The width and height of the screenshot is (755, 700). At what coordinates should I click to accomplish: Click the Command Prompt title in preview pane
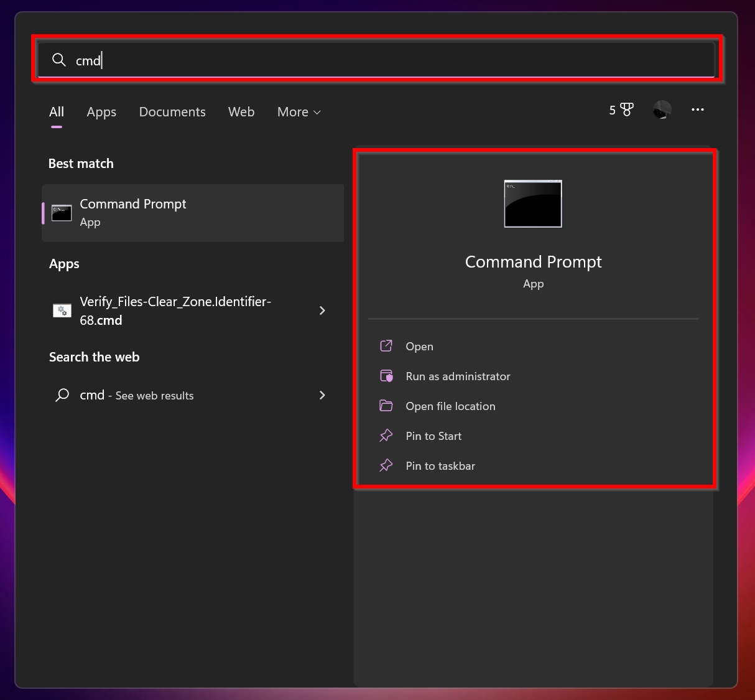coord(534,262)
